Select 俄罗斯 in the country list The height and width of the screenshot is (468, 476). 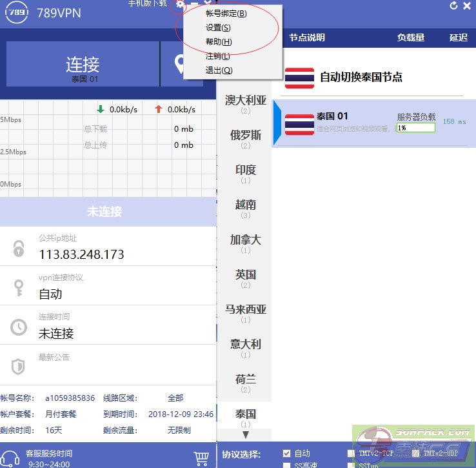coord(245,136)
